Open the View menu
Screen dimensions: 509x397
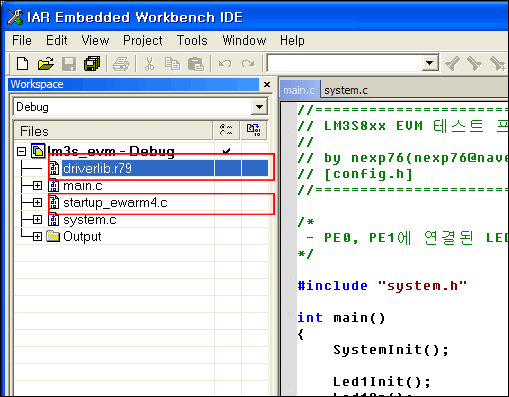[x=95, y=41]
